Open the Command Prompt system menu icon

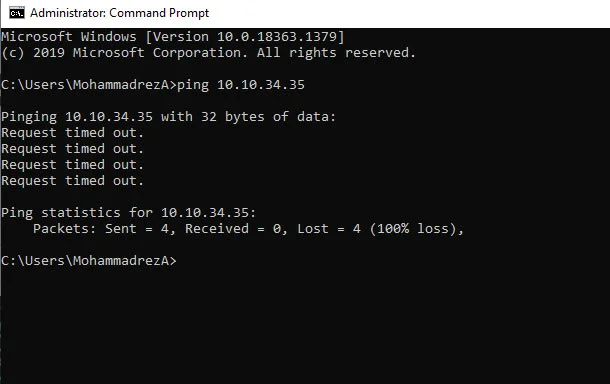17,13
